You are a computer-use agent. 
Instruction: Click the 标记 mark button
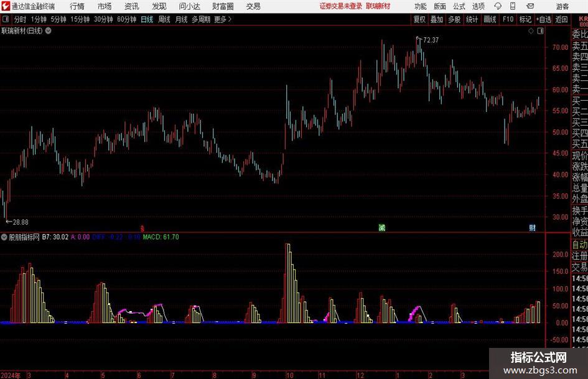click(x=525, y=19)
